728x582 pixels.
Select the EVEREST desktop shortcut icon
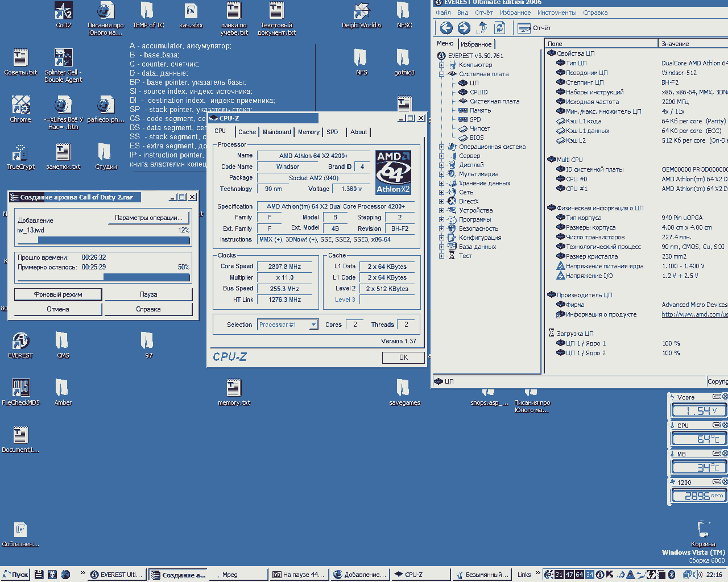click(x=20, y=346)
